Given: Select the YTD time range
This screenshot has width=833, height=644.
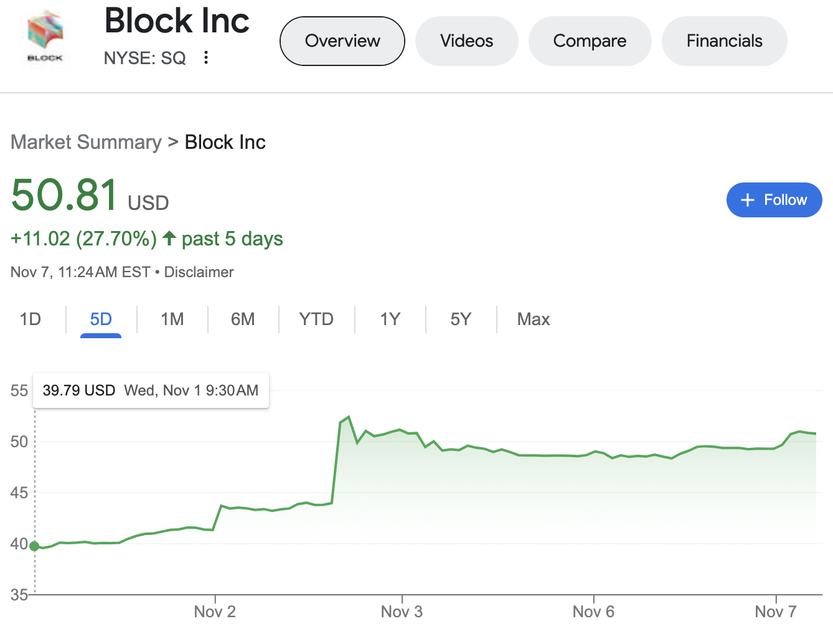Looking at the screenshot, I should coord(316,320).
